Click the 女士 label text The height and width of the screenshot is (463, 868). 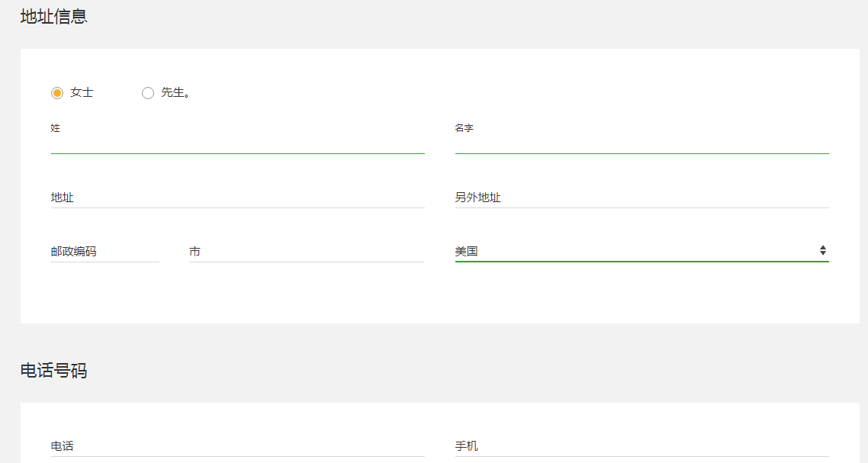(x=82, y=92)
